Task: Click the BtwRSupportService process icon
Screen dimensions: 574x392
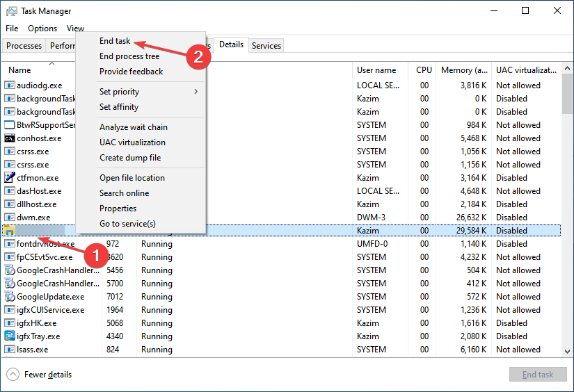Action: click(x=10, y=125)
